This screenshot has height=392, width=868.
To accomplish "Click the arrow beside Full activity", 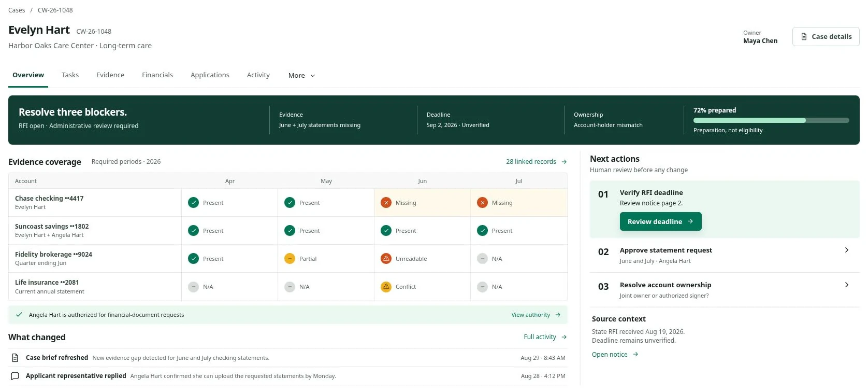I will 564,337.
